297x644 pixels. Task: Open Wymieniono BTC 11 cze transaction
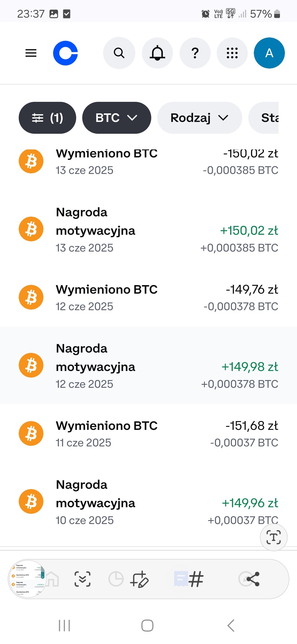pyautogui.click(x=148, y=434)
